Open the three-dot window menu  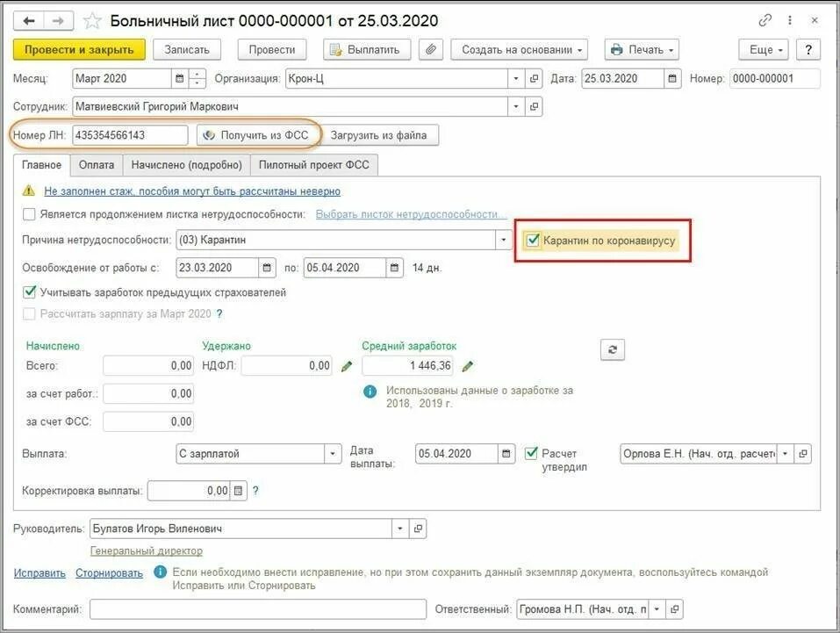pyautogui.click(x=790, y=20)
